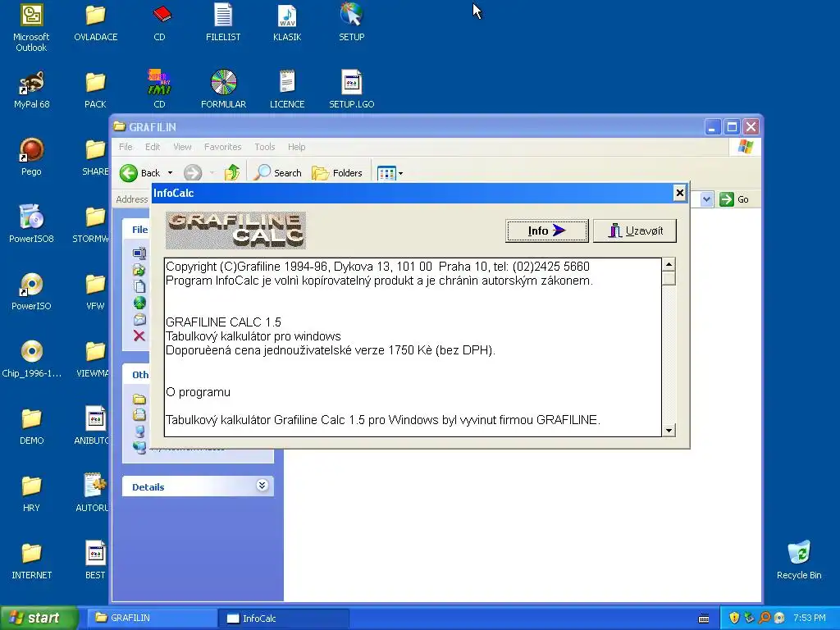Click the InfoCalc text scrollbar thumb
The width and height of the screenshot is (840, 630).
coord(669,279)
